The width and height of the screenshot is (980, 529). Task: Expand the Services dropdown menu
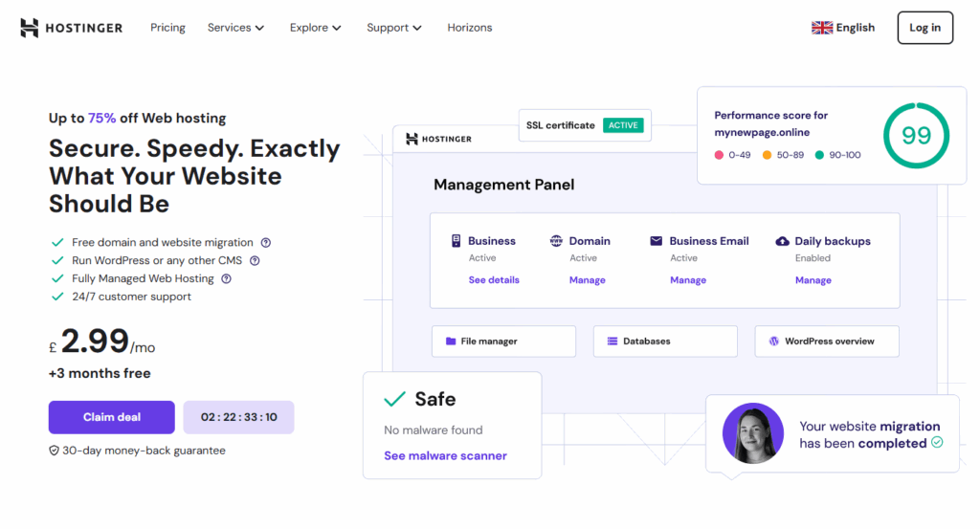(235, 28)
